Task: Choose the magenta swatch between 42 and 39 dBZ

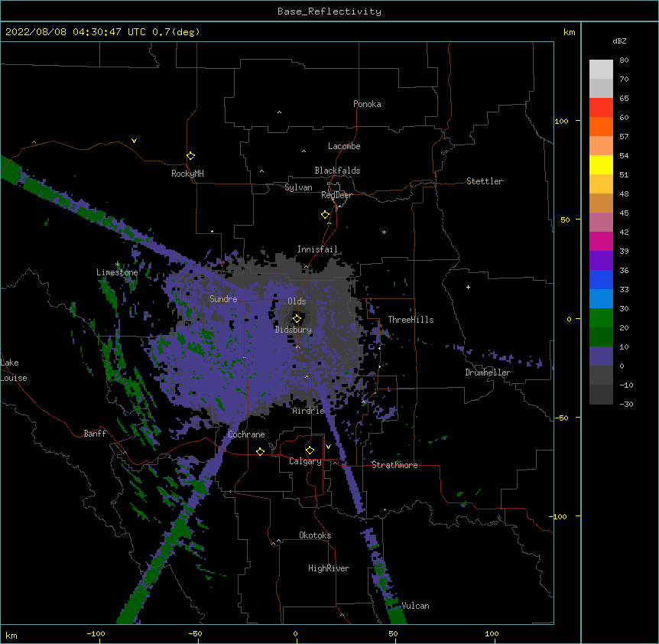Action: [601, 241]
